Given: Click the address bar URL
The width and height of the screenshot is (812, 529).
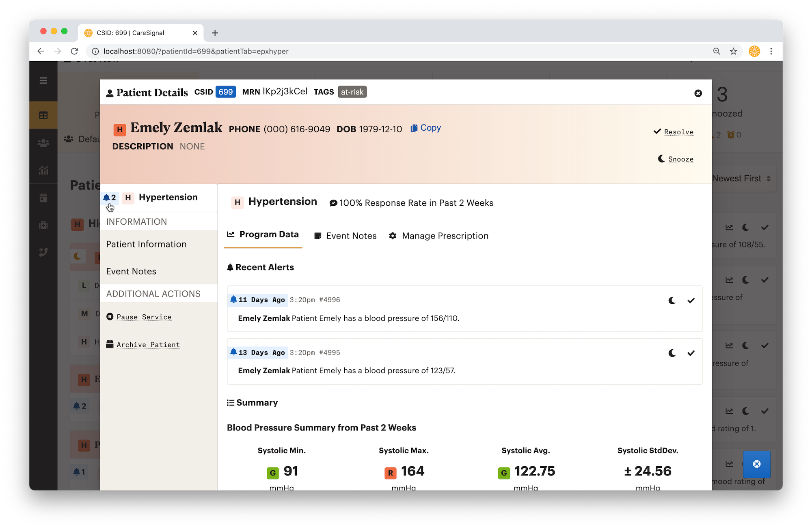Looking at the screenshot, I should click(x=196, y=51).
